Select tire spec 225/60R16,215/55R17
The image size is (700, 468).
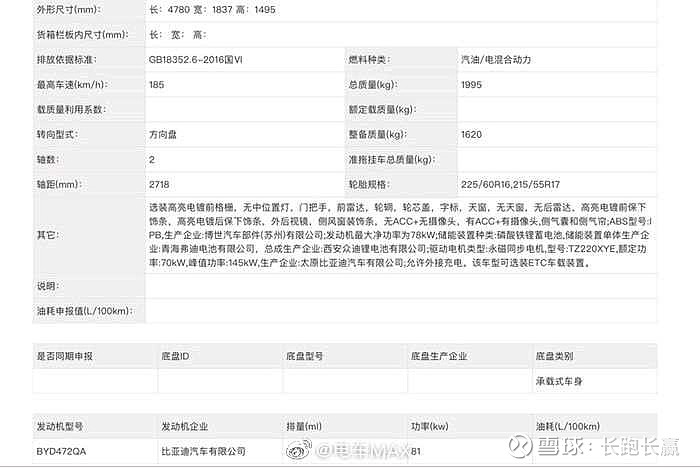point(510,184)
